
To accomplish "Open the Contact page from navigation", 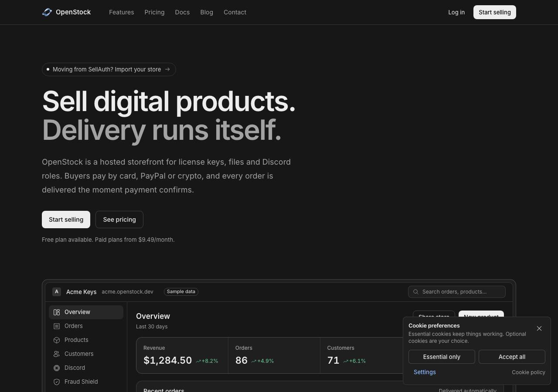I will [x=235, y=12].
